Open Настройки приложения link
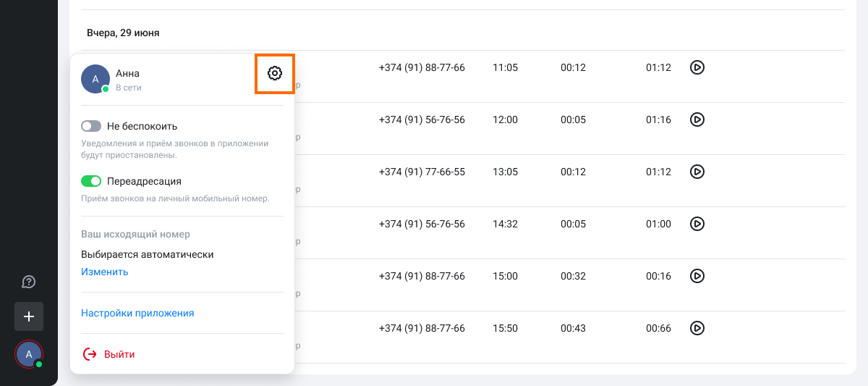The image size is (868, 386). point(137,314)
